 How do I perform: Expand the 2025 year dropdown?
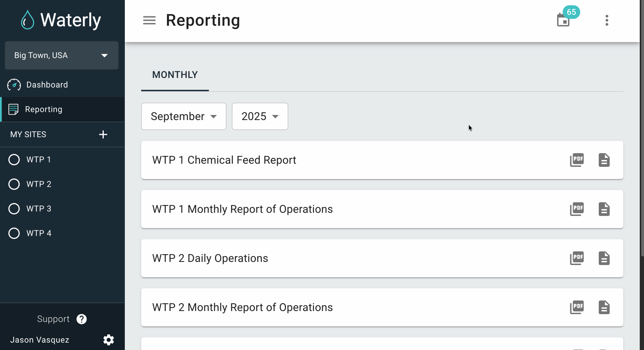[260, 117]
